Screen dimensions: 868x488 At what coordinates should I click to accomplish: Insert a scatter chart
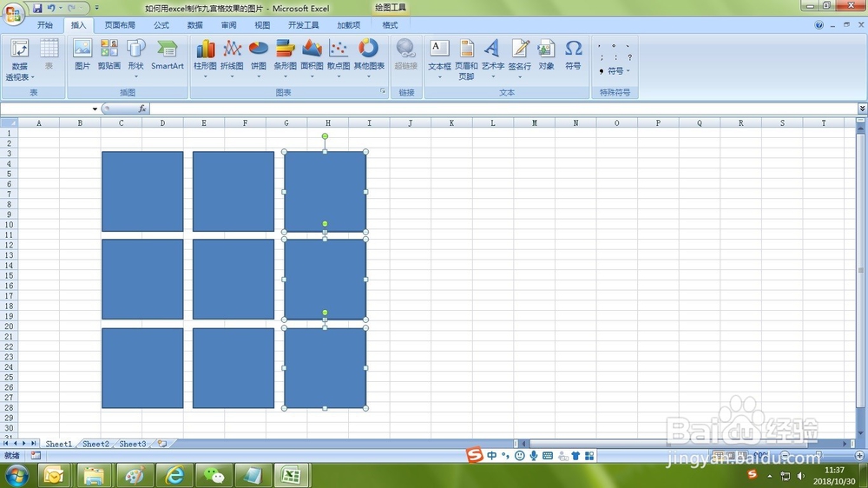tap(339, 57)
